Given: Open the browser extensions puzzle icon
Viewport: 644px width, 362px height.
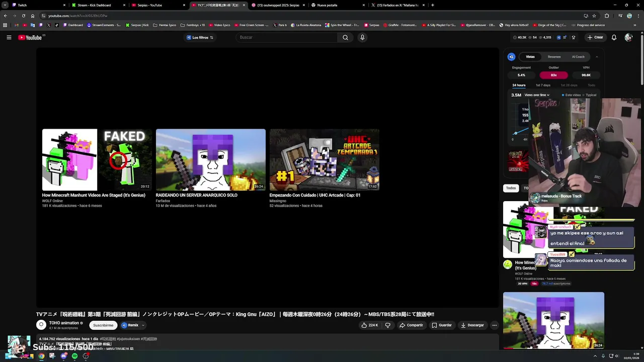Looking at the screenshot, I should pyautogui.click(x=606, y=16).
